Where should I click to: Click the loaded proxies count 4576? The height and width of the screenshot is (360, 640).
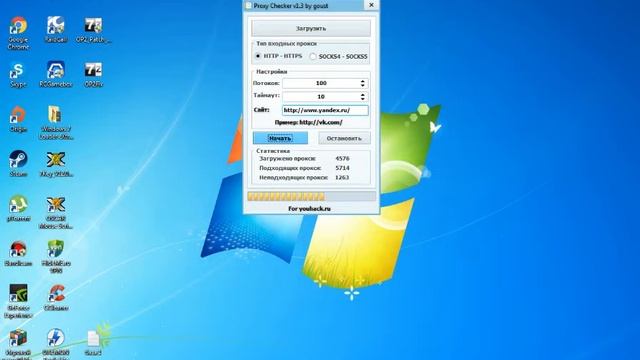pyautogui.click(x=342, y=158)
